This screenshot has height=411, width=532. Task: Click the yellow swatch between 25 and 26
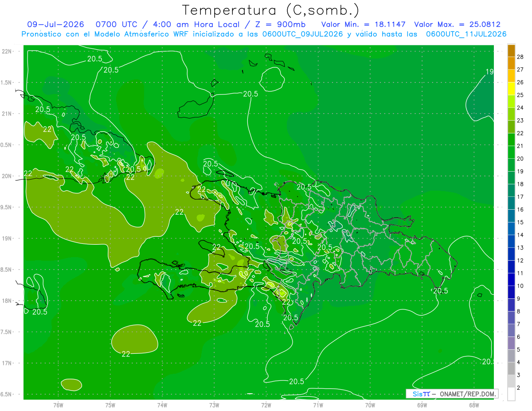(511, 89)
